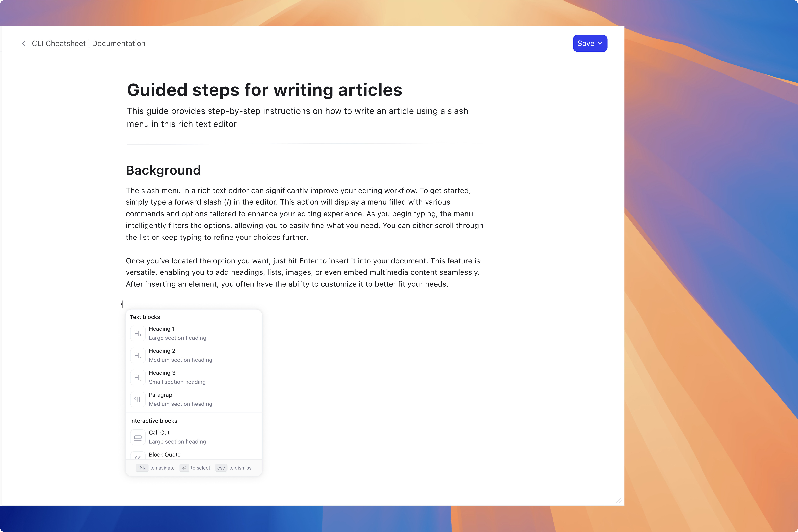This screenshot has width=798, height=532.
Task: Click the H3 heading icon
Action: click(138, 378)
